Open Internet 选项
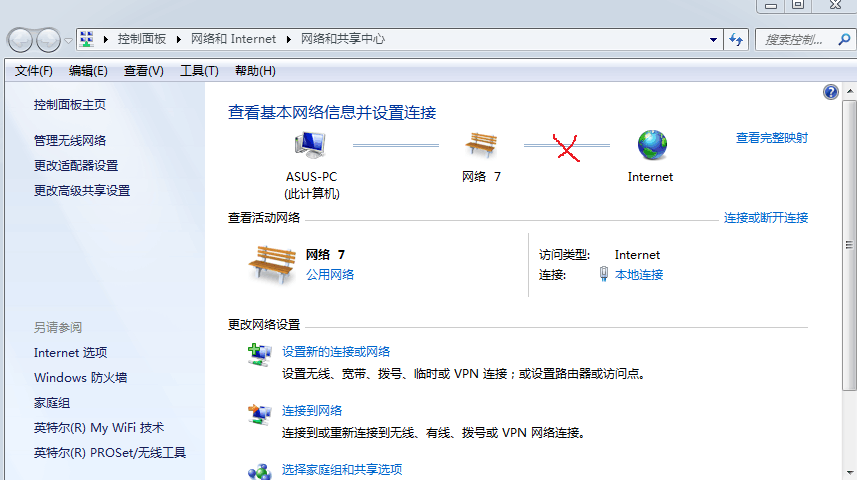Image resolution: width=857 pixels, height=480 pixels. [71, 353]
